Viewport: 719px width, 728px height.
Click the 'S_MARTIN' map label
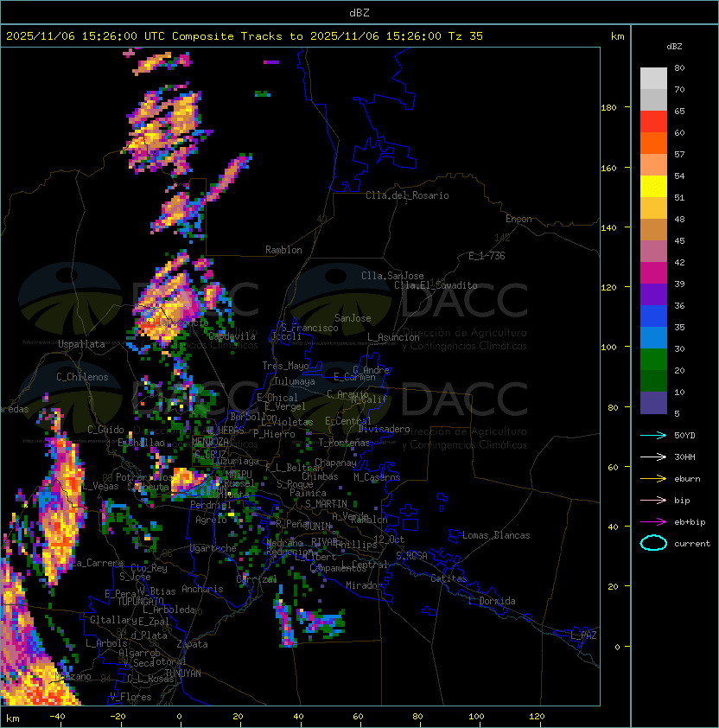(326, 504)
